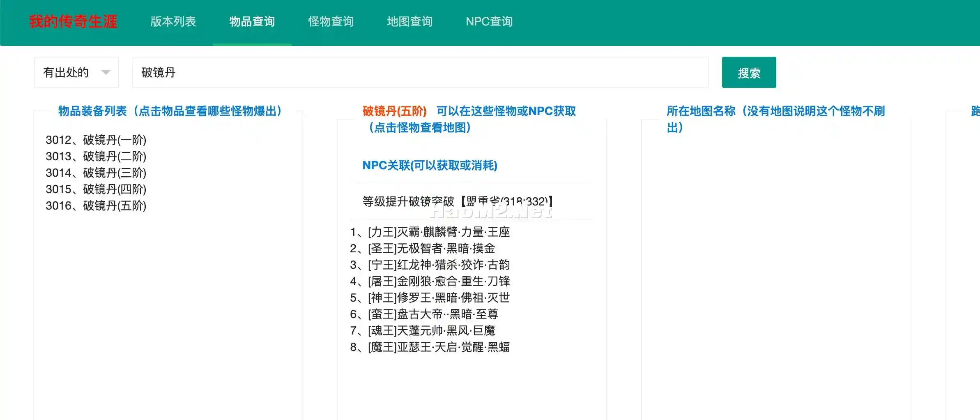
Task: Open monster [圣王]无极智者·黑暗·摸金
Action: click(423, 248)
